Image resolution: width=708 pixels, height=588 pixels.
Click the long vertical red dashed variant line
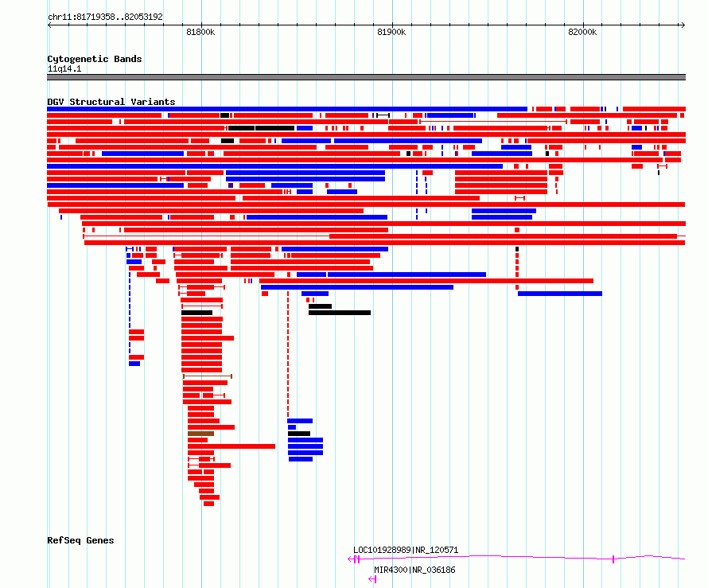[x=288, y=354]
